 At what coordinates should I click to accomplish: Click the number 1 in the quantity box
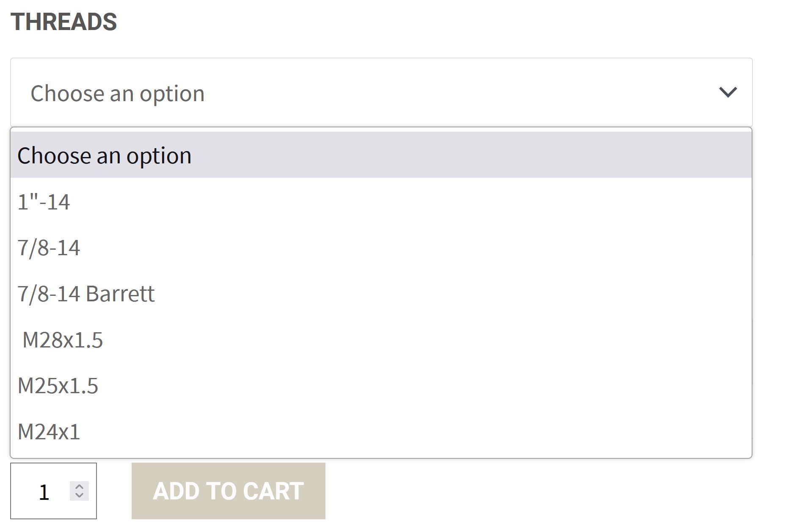point(44,492)
